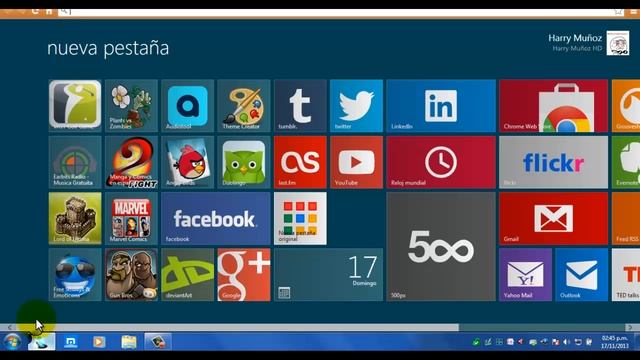Open the Theme Creator palette tile
The height and width of the screenshot is (360, 640).
(244, 106)
